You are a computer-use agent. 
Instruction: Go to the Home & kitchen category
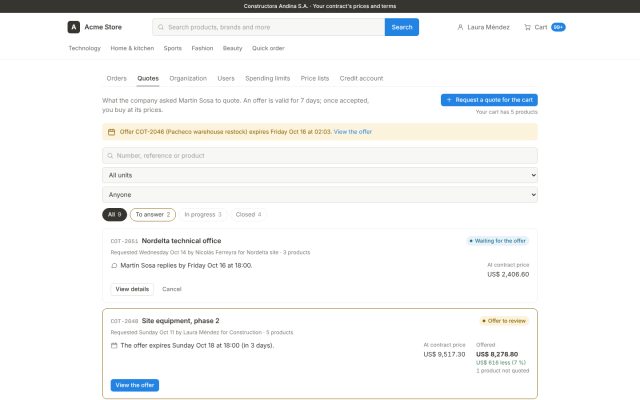click(132, 48)
